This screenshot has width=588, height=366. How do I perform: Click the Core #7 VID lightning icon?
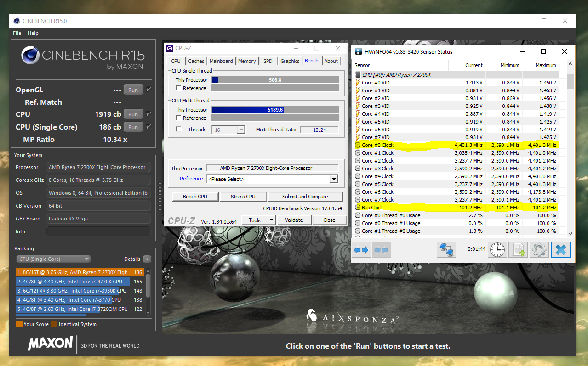(x=358, y=137)
